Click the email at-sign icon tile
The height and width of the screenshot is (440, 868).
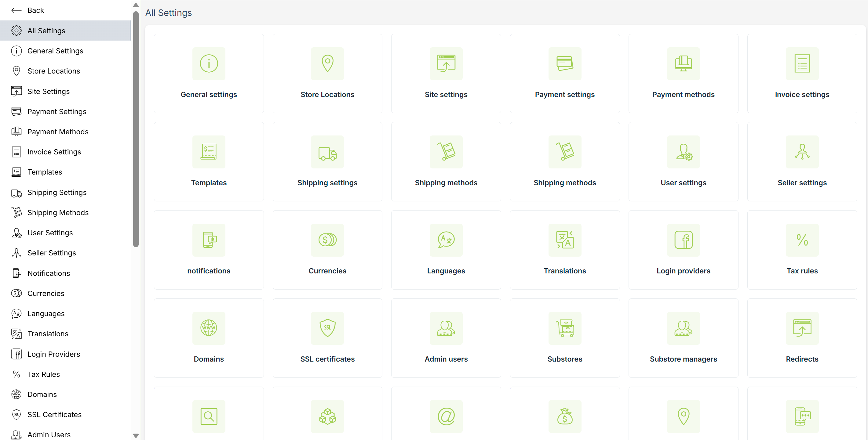coord(446,416)
